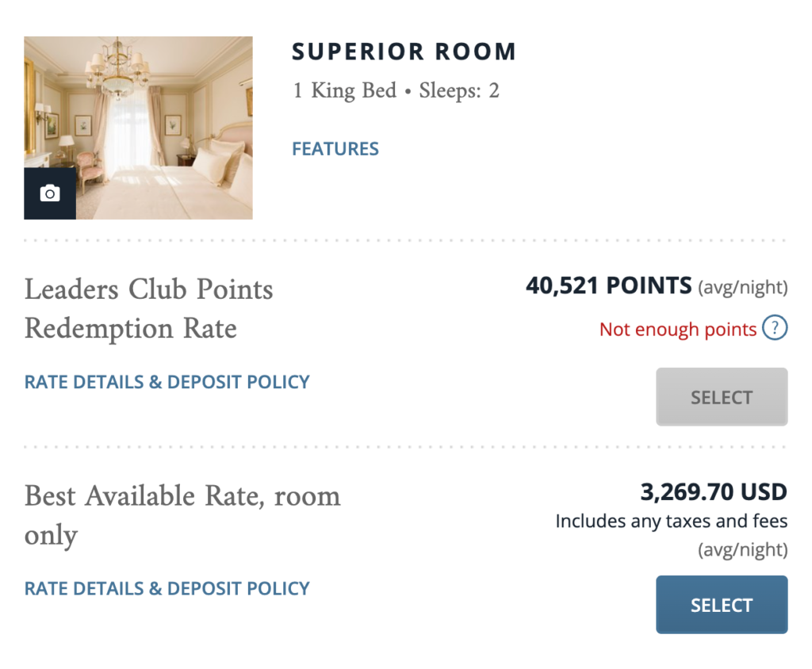The image size is (812, 669).
Task: Click the greyed-out SELECT button
Action: pyautogui.click(x=722, y=397)
